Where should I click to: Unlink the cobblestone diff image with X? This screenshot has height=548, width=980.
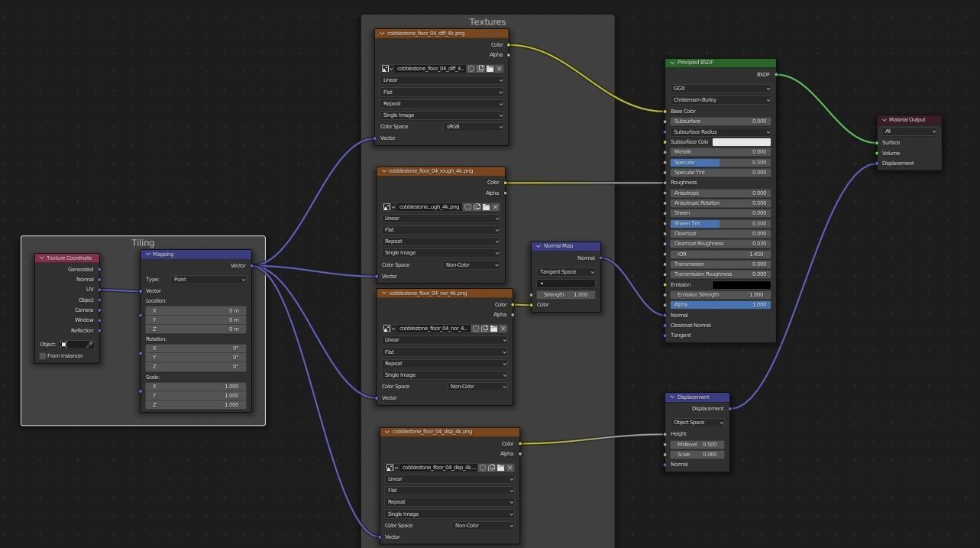pyautogui.click(x=500, y=69)
